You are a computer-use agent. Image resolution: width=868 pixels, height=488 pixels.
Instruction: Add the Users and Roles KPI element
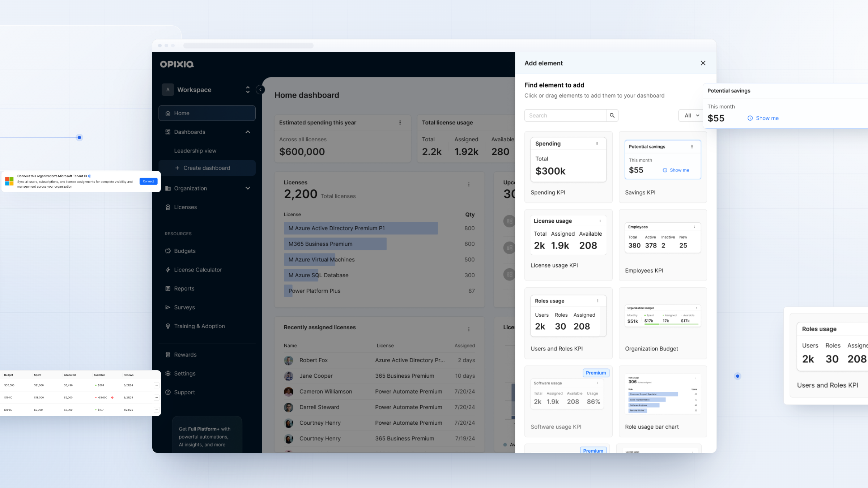[x=568, y=323]
